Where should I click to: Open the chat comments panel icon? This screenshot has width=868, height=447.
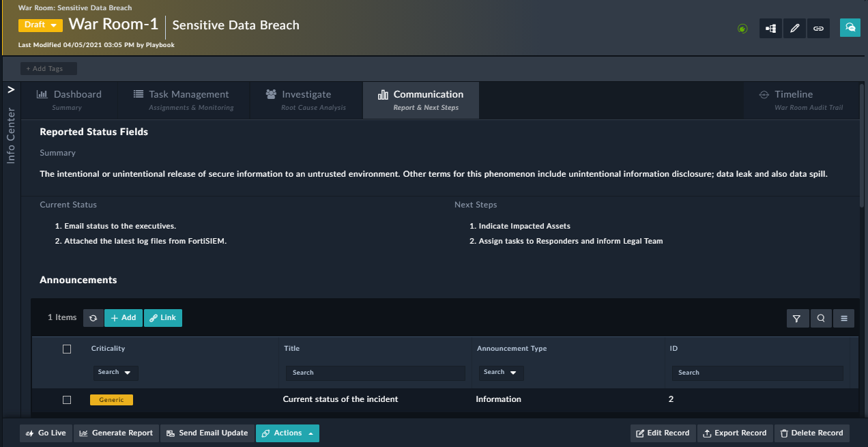tap(850, 28)
